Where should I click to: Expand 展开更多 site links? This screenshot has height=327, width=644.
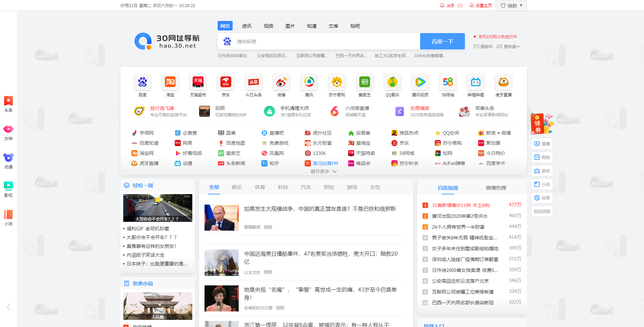(x=323, y=171)
